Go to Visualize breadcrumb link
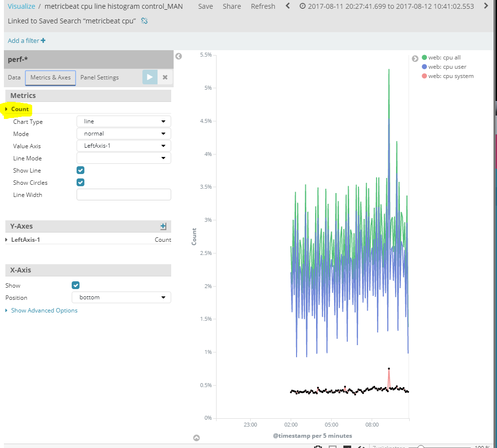This screenshot has width=497, height=448. tap(21, 6)
